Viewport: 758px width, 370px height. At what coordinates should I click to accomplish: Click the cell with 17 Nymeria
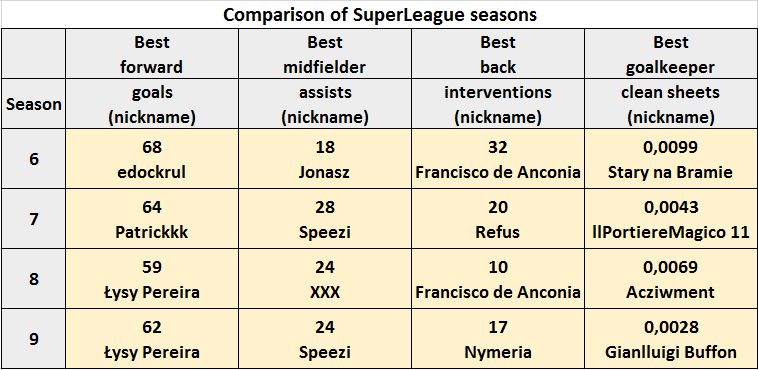tap(498, 339)
